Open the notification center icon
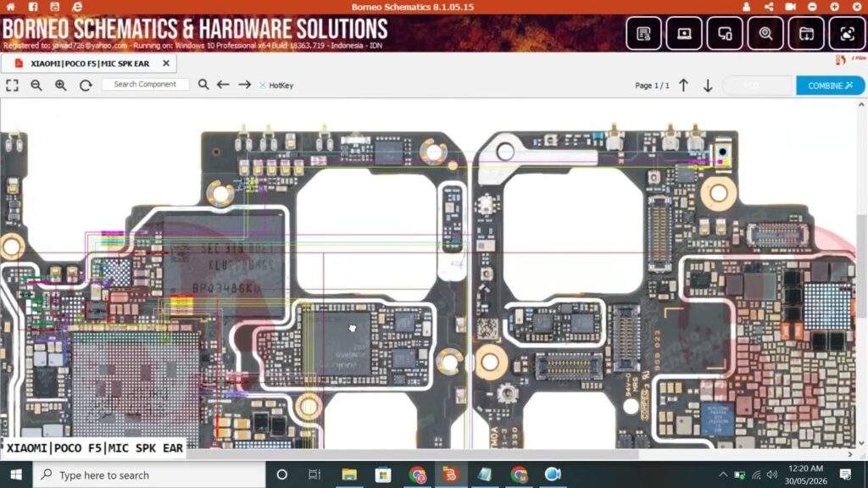 [845, 474]
